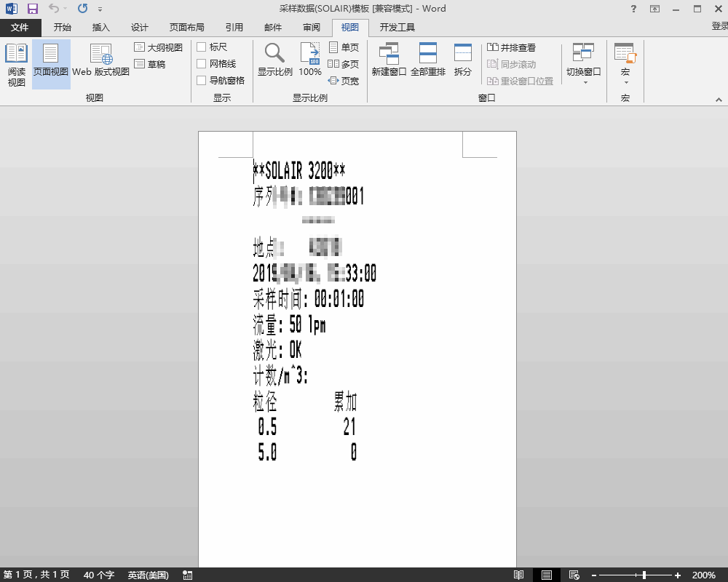Open the Undo history dropdown arrow

click(x=65, y=9)
